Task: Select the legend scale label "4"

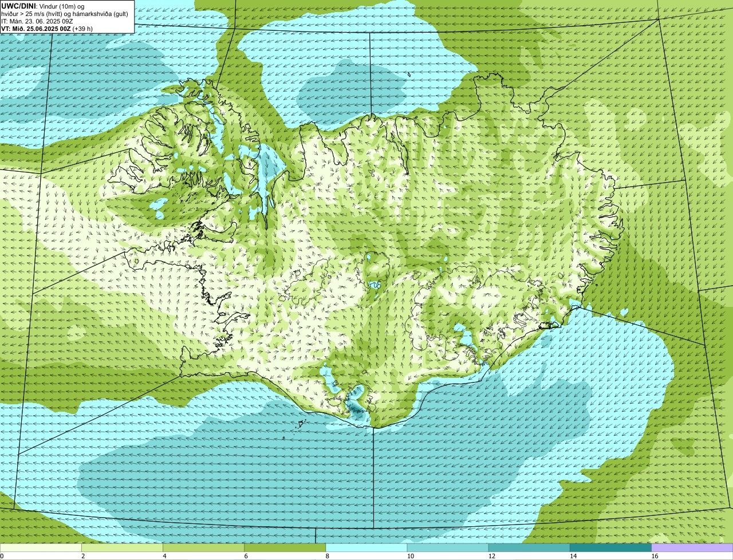Action: pyautogui.click(x=164, y=556)
